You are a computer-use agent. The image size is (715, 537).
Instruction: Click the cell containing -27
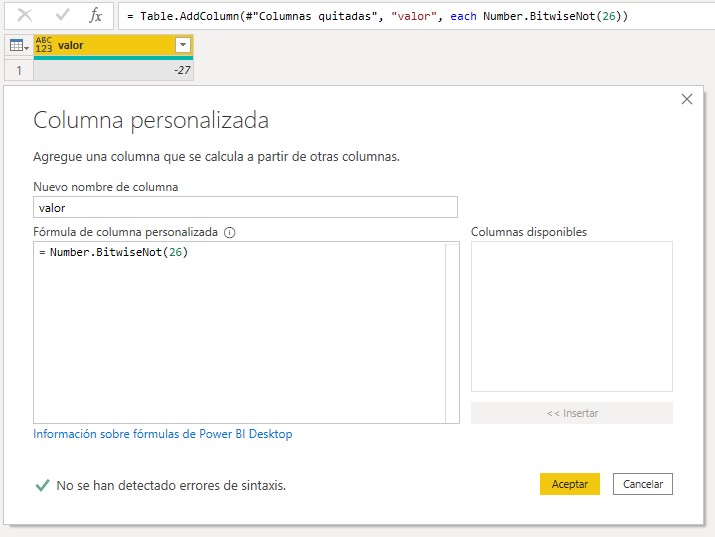coord(113,70)
